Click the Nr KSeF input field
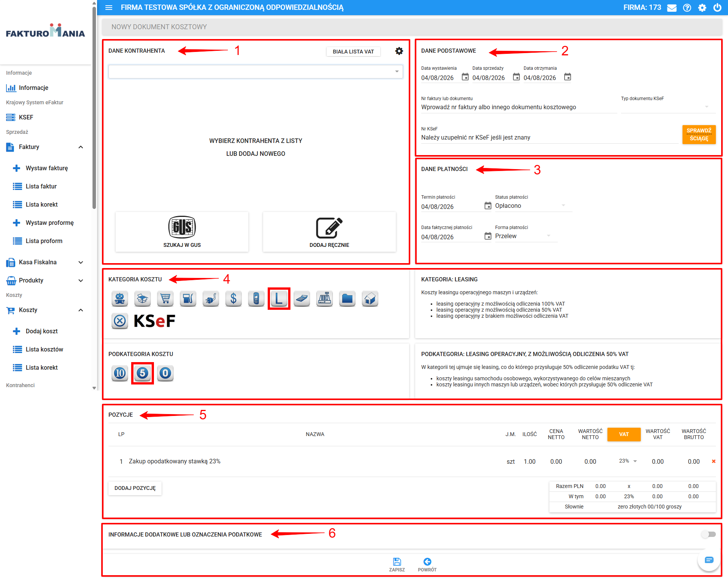Image resolution: width=728 pixels, height=579 pixels. click(550, 138)
